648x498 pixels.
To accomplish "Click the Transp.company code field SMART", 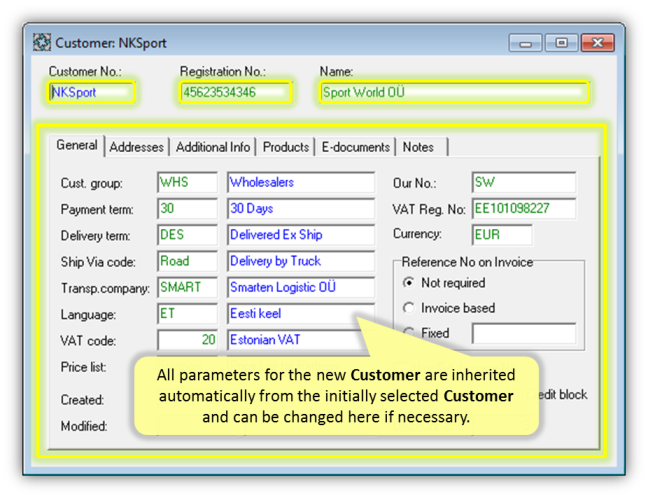I will coord(187,287).
